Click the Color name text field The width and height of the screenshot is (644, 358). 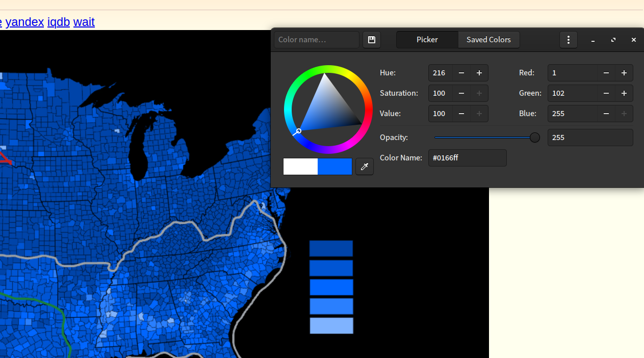[317, 40]
